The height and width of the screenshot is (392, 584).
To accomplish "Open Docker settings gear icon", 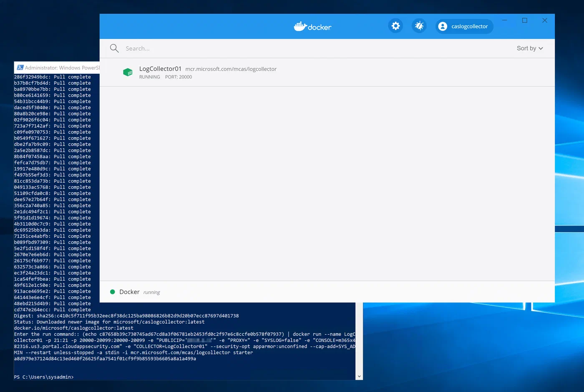I will pyautogui.click(x=395, y=26).
